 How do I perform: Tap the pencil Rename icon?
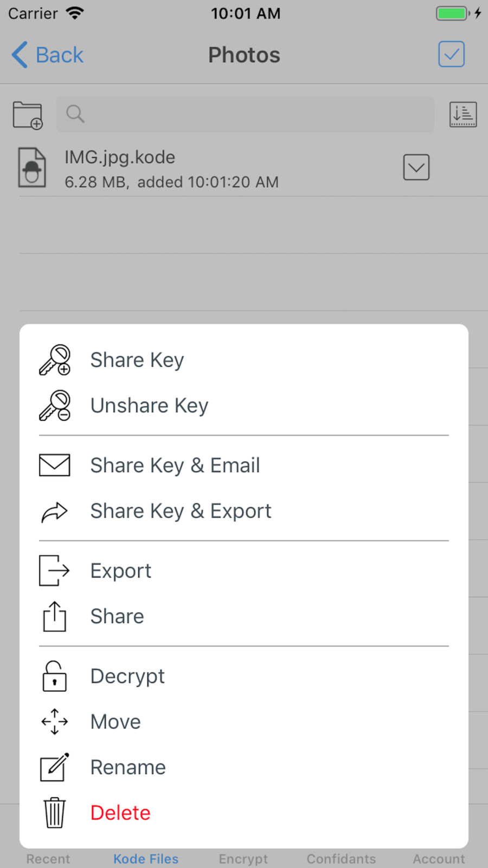point(55,767)
